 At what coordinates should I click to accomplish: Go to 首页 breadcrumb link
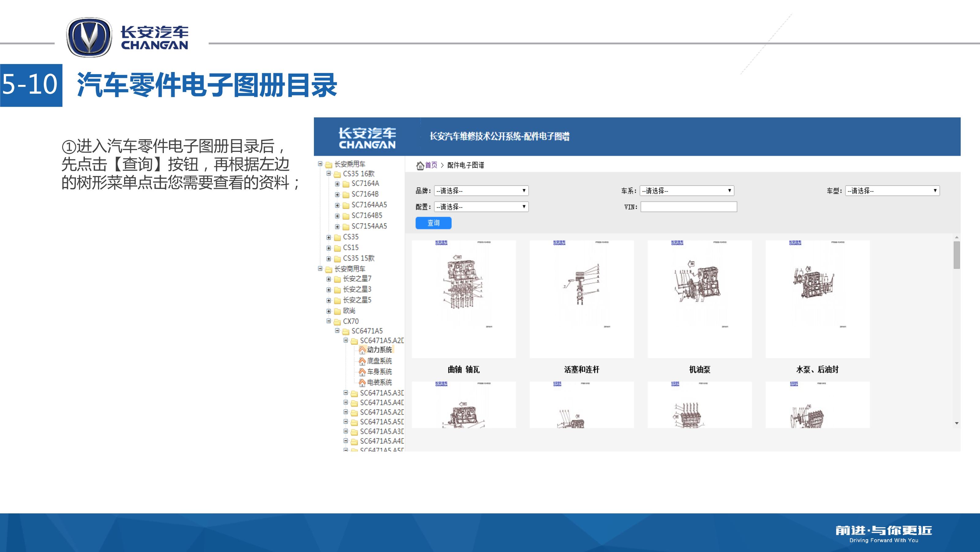click(x=431, y=165)
